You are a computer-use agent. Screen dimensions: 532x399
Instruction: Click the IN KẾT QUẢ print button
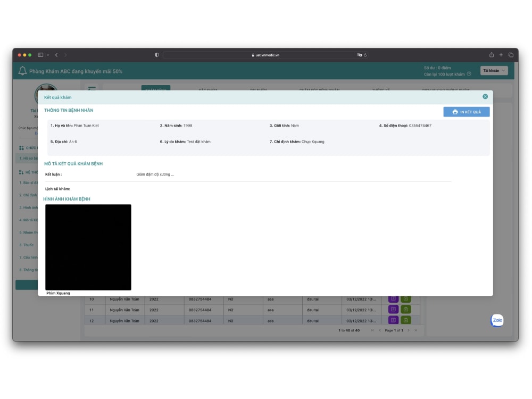(x=466, y=112)
